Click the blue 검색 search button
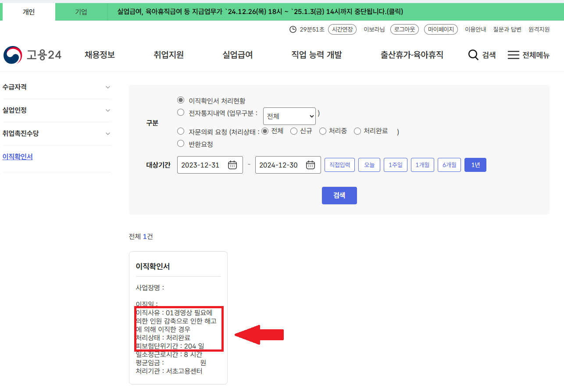The height and width of the screenshot is (392, 564). coord(339,195)
